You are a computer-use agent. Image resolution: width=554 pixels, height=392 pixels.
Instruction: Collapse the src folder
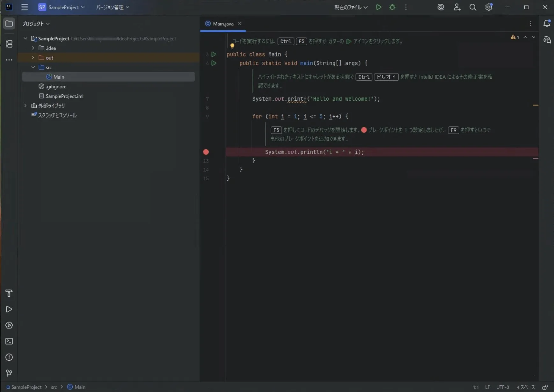pos(33,67)
